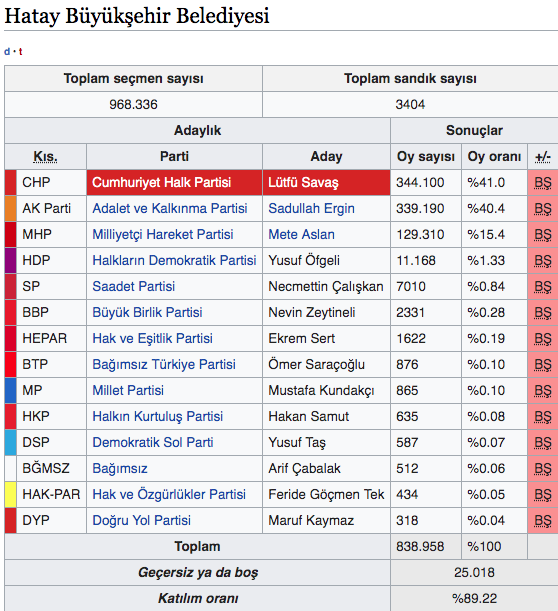Select candidate name Mustafa Kundakçı
Viewport: 558px width, 611px height.
coord(321,390)
